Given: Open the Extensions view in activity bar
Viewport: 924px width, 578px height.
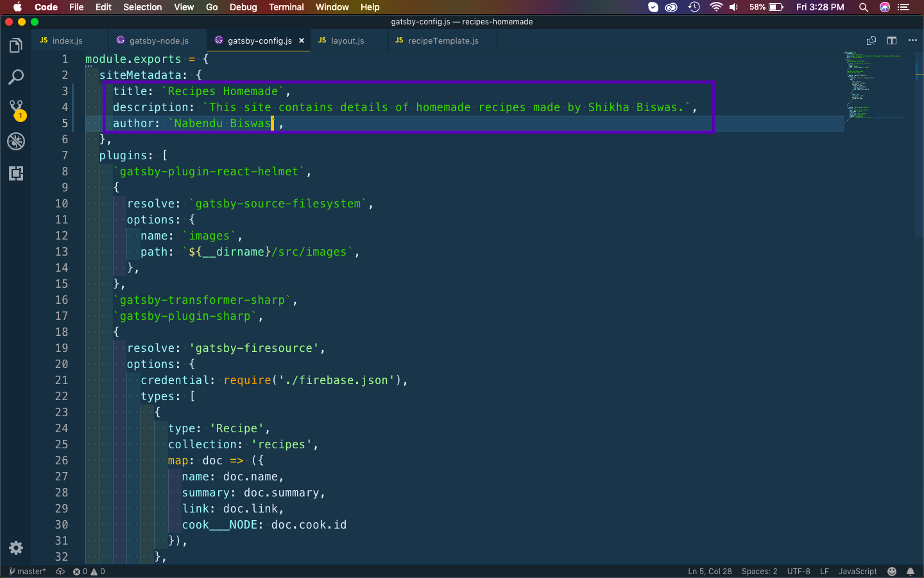Looking at the screenshot, I should [16, 173].
